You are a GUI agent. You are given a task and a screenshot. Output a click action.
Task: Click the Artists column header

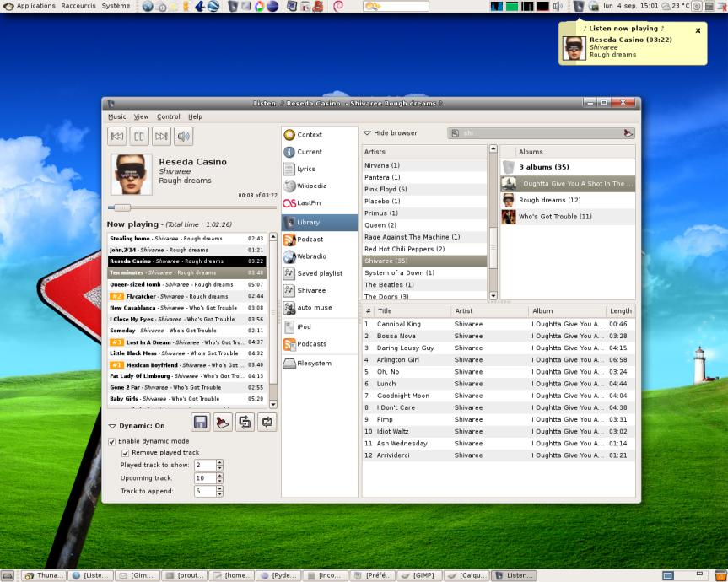pos(424,152)
